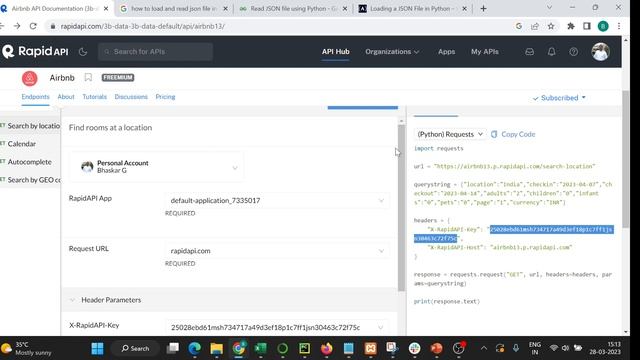This screenshot has height=360, width=640.
Task: Click the Search for APIs field
Action: point(155,52)
